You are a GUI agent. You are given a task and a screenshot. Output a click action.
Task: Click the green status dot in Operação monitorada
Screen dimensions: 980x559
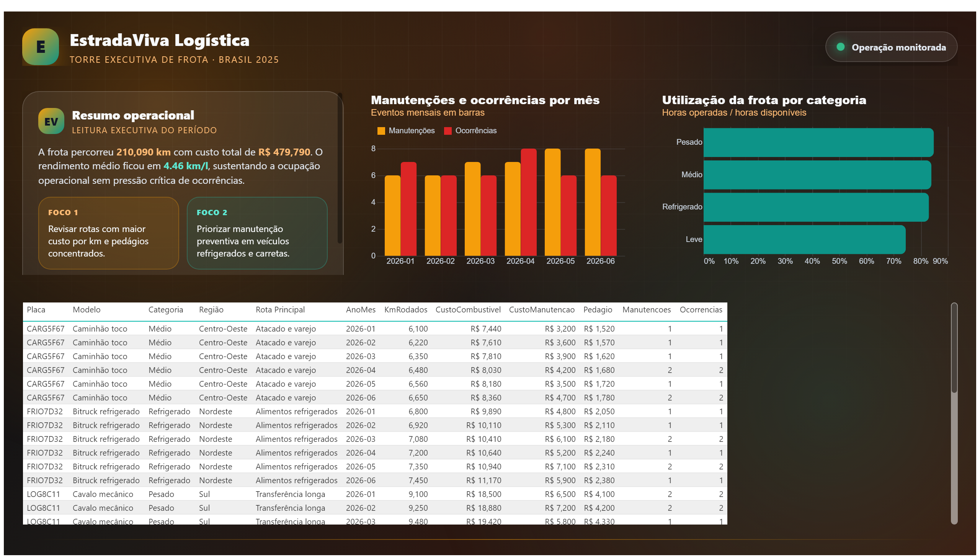click(x=840, y=47)
